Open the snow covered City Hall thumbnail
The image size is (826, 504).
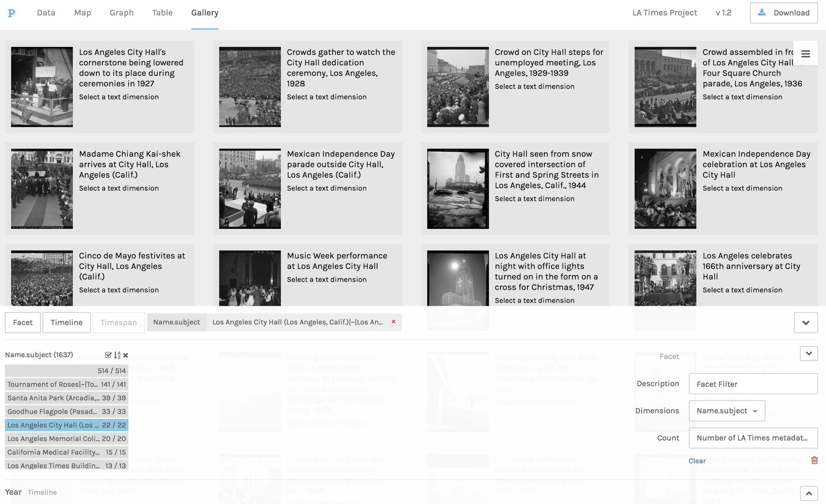[458, 189]
